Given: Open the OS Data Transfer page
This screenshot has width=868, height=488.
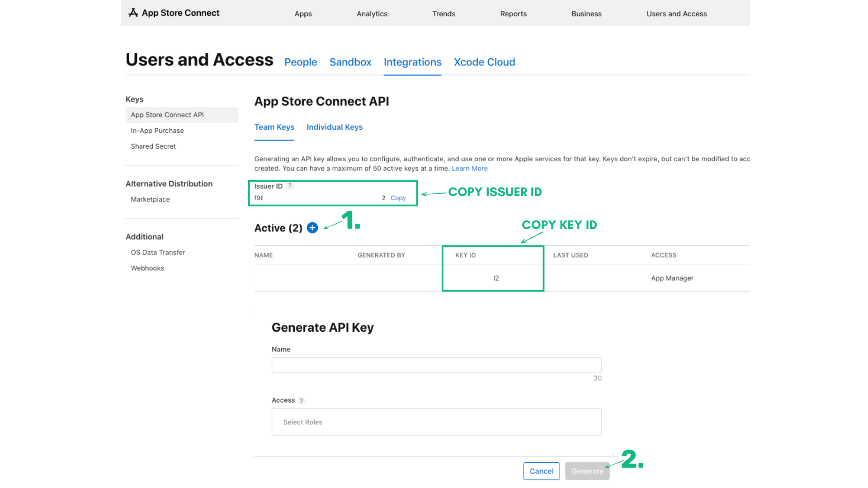Looking at the screenshot, I should click(158, 252).
